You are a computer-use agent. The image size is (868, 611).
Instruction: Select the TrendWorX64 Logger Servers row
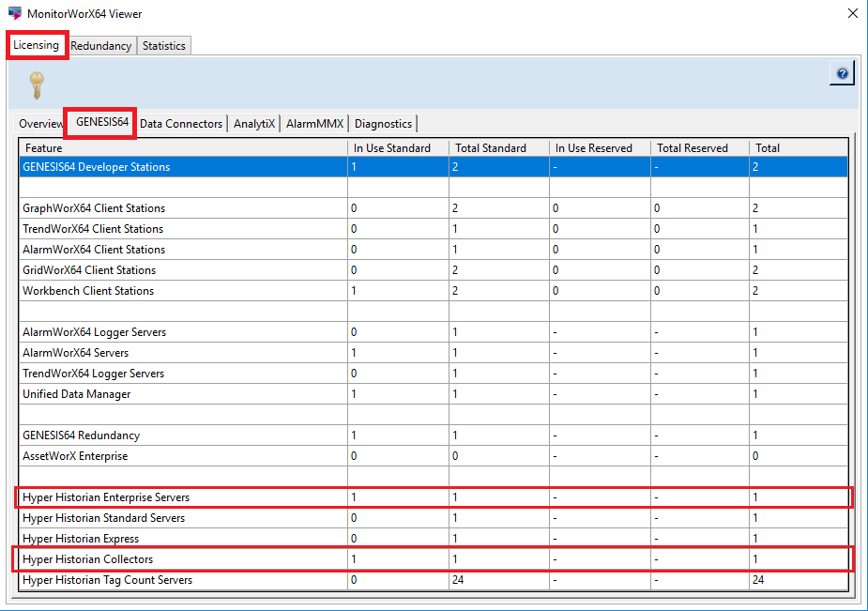[434, 374]
